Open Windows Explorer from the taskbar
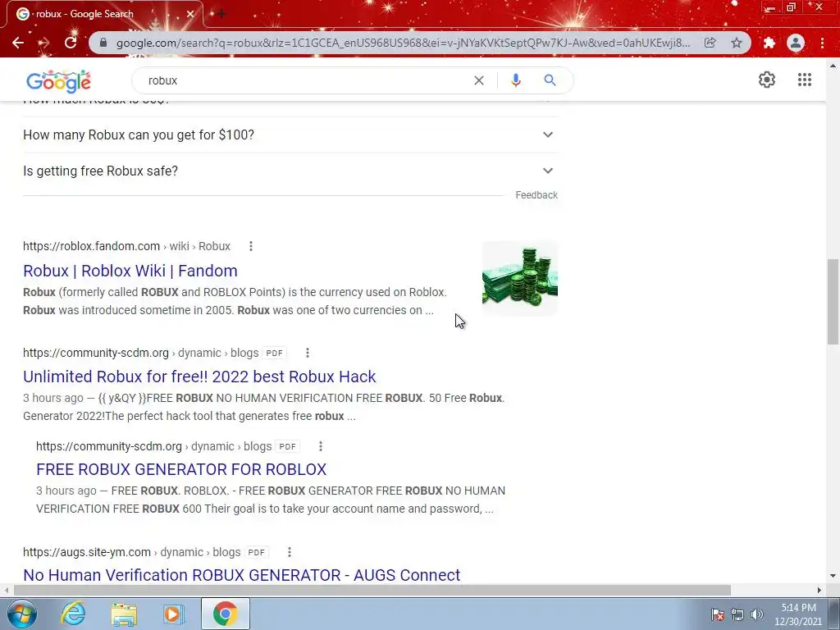This screenshot has height=630, width=840. click(x=123, y=614)
